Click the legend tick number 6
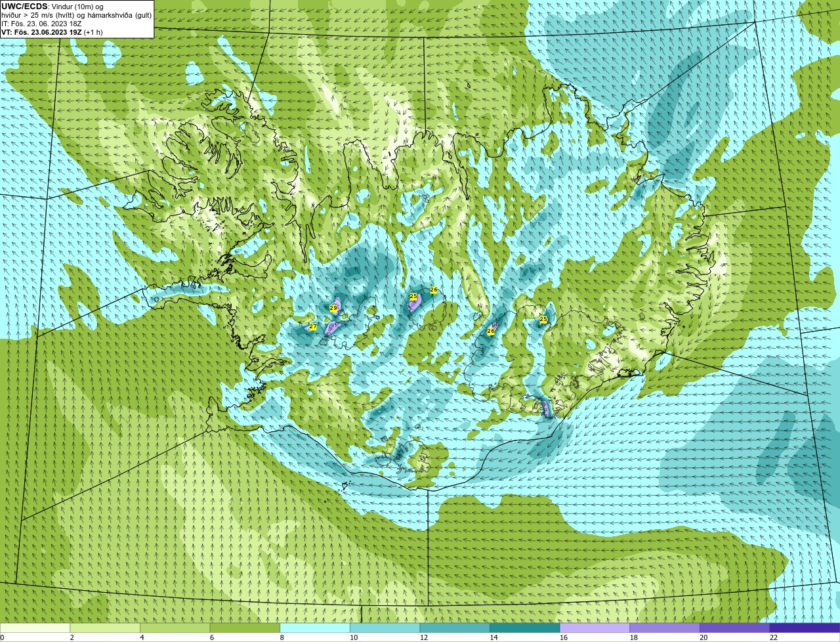The width and height of the screenshot is (840, 642). pyautogui.click(x=213, y=637)
